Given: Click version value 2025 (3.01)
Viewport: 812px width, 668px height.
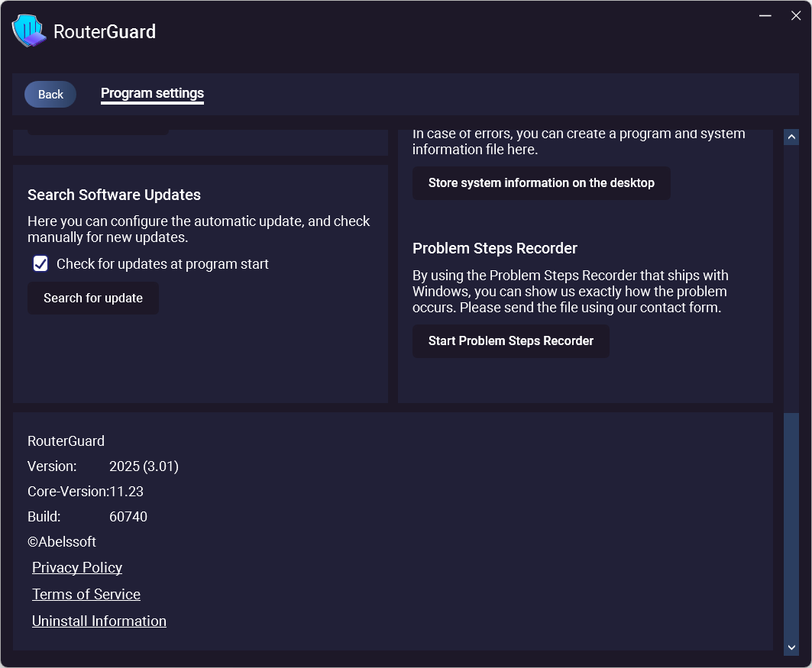Looking at the screenshot, I should click(x=144, y=466).
